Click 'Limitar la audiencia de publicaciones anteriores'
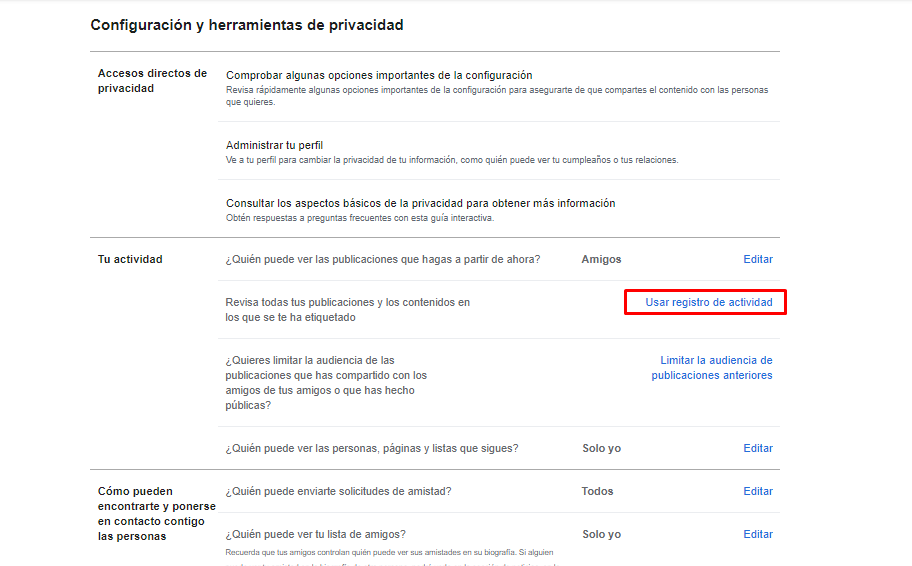Screen dimensions: 912x566 [x=715, y=368]
